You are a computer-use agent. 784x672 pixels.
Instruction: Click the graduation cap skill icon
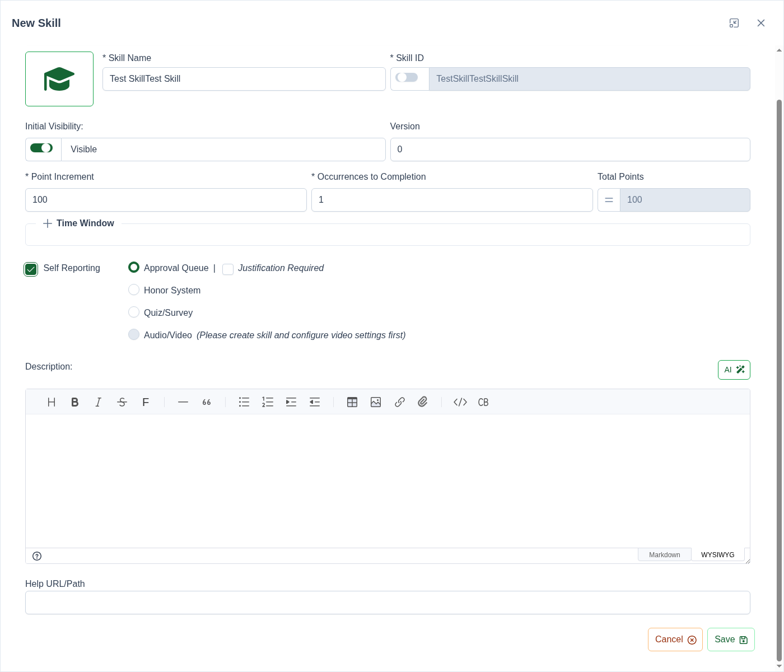[x=59, y=79]
